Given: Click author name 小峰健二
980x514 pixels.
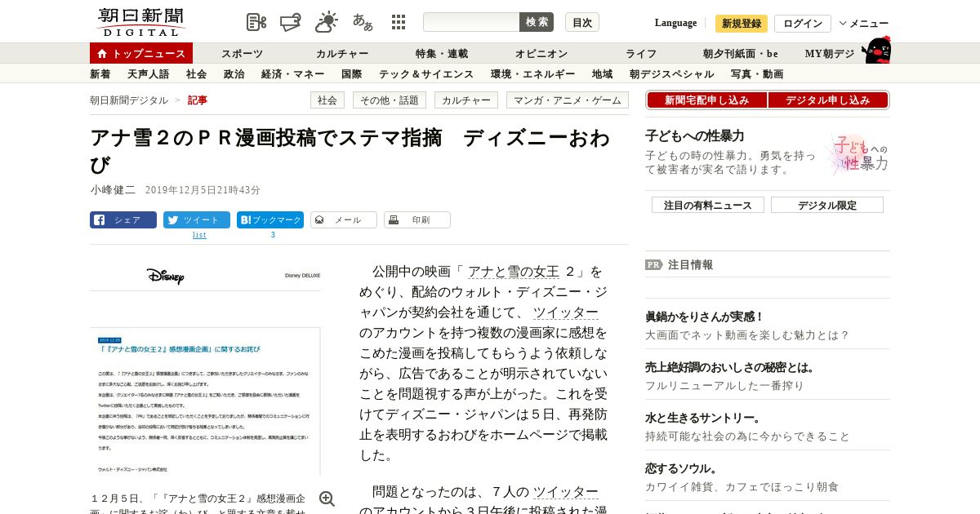Looking at the screenshot, I should click(113, 189).
